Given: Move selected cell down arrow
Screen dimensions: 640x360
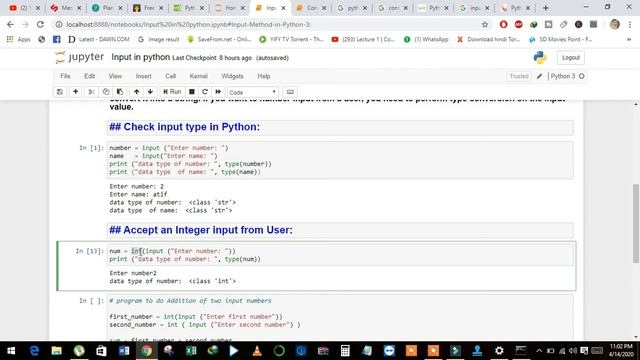Looking at the screenshot, I should (150, 92).
